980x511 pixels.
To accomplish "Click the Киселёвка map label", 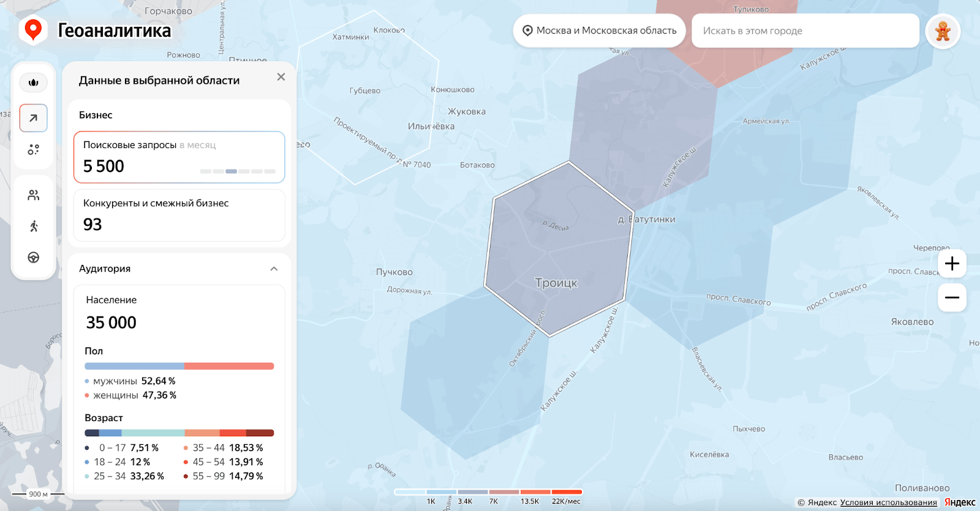I will click(x=709, y=455).
